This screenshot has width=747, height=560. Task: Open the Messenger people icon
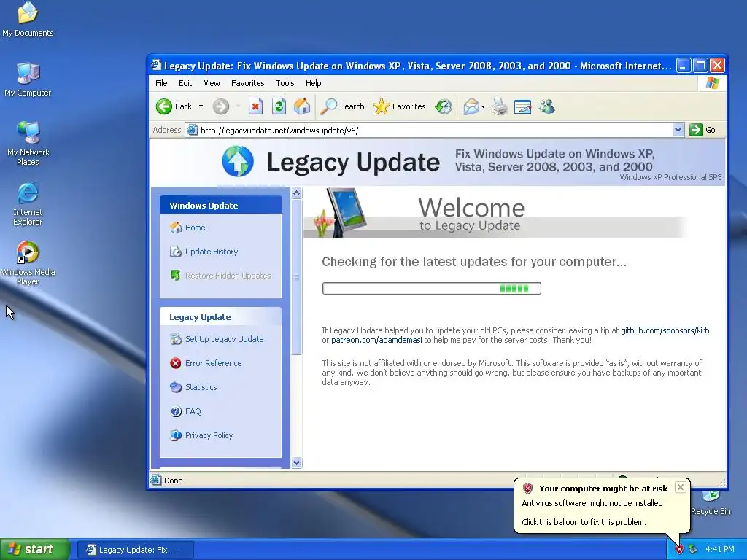tap(546, 106)
